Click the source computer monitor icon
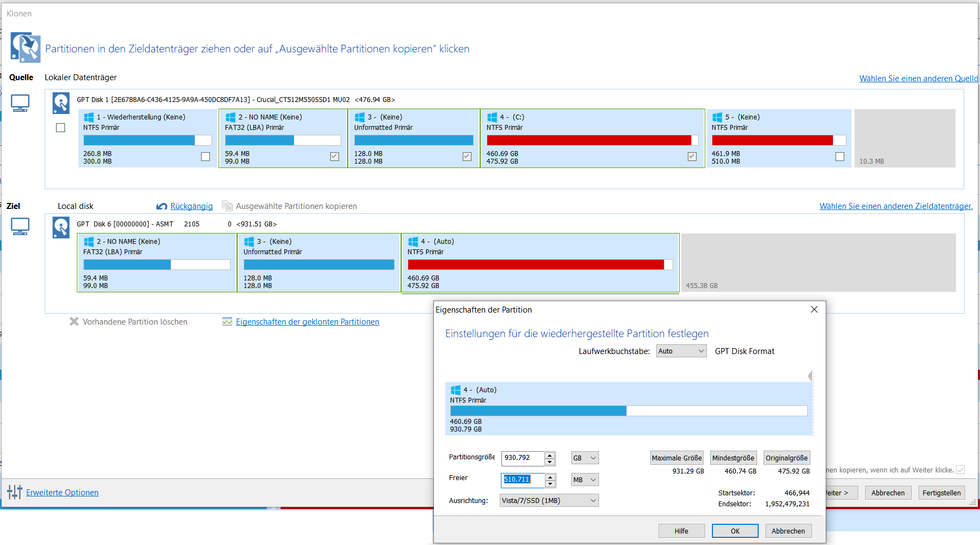Image resolution: width=980 pixels, height=545 pixels. pos(20,103)
